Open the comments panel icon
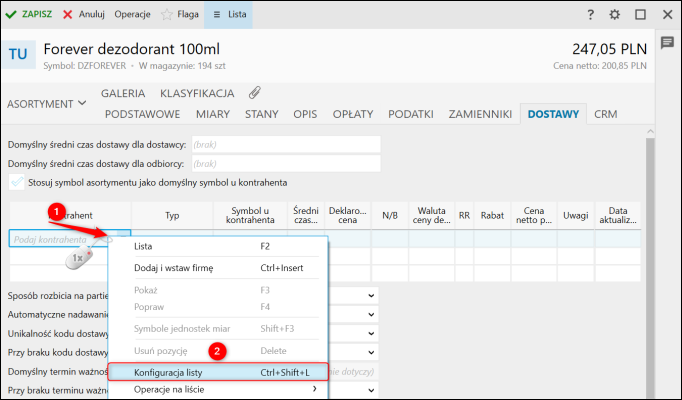Image resolution: width=682 pixels, height=400 pixels. coord(667,42)
